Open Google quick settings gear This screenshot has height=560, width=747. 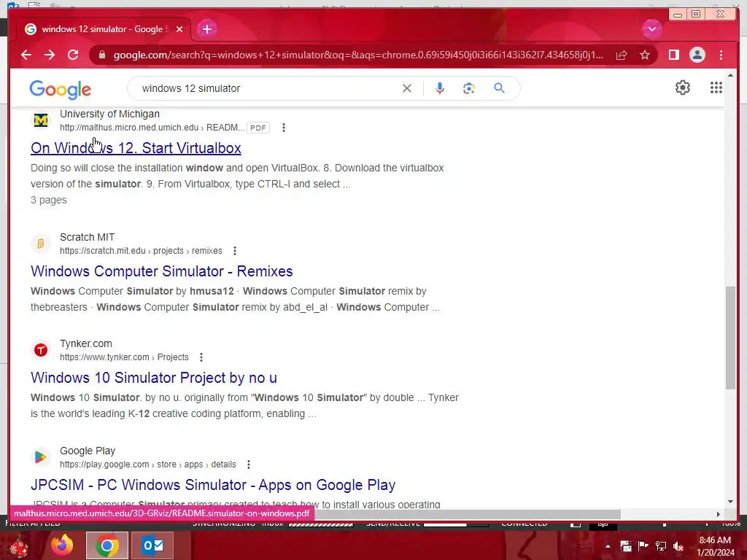(x=683, y=87)
